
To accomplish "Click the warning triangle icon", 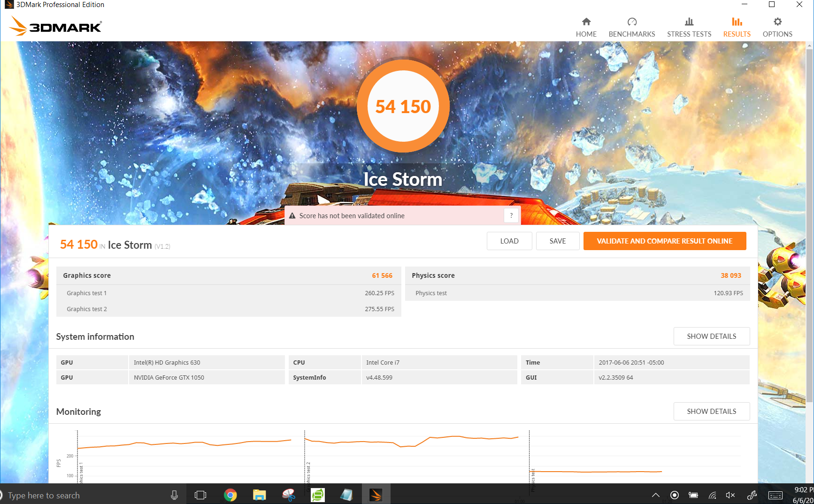I will pyautogui.click(x=292, y=216).
